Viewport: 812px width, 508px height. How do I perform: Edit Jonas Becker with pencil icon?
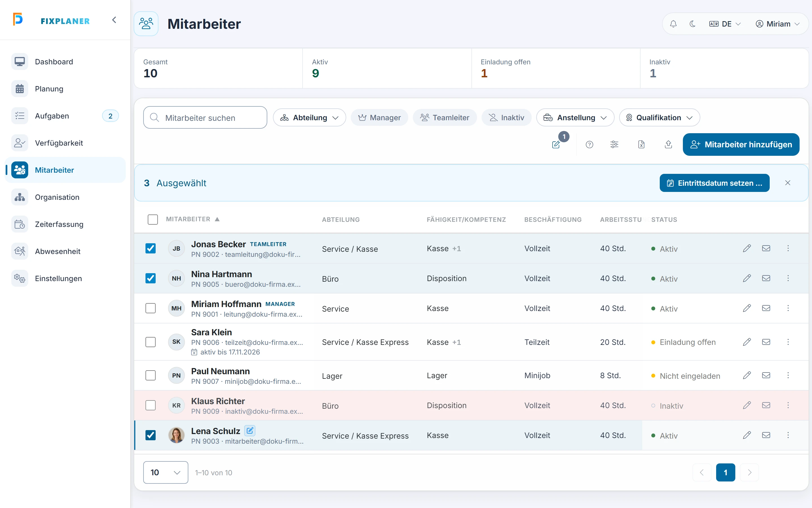(x=747, y=248)
